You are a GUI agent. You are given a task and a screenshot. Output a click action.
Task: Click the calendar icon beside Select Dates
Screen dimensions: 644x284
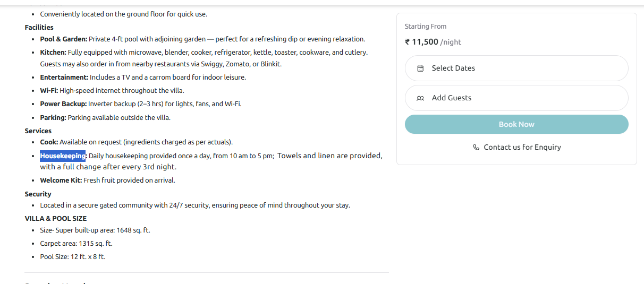pos(420,68)
